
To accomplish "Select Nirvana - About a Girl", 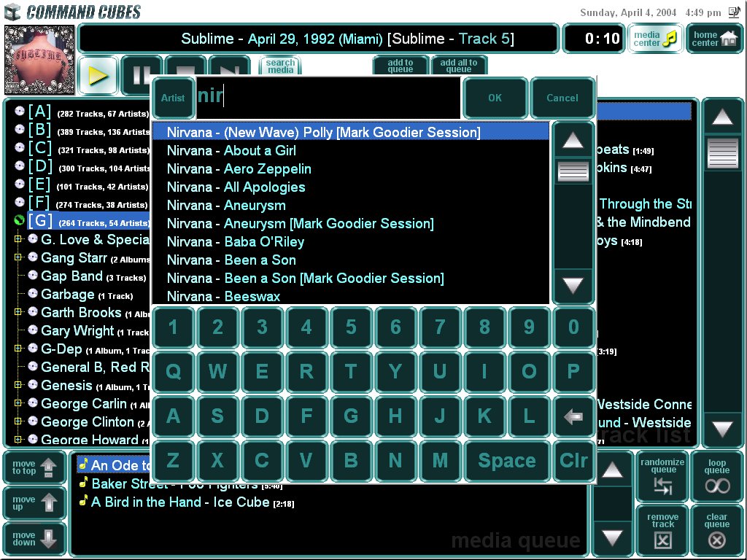I will pyautogui.click(x=351, y=150).
